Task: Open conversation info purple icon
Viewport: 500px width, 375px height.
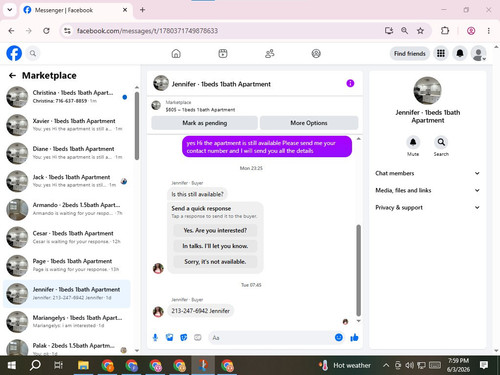Action: [350, 83]
